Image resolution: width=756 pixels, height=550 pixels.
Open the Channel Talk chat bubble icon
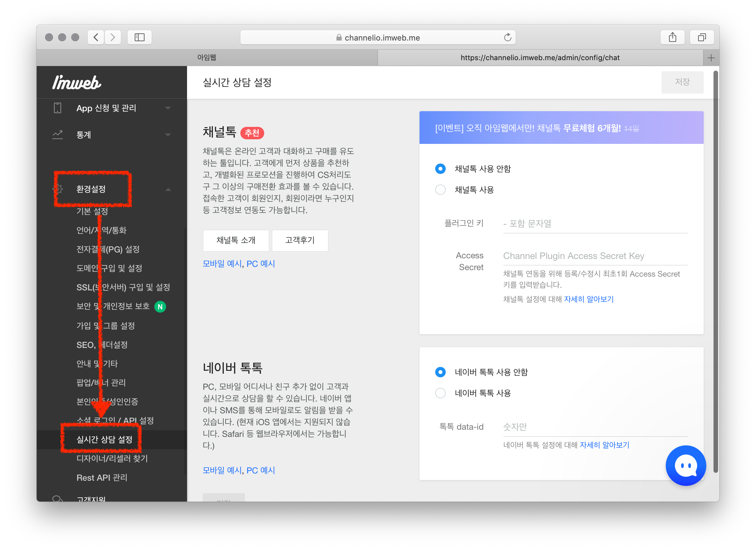pyautogui.click(x=685, y=465)
